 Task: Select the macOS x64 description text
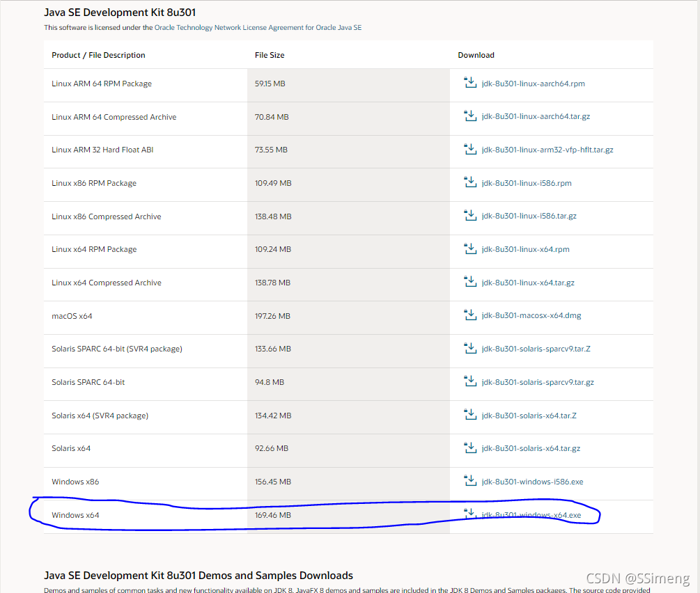[x=72, y=317]
